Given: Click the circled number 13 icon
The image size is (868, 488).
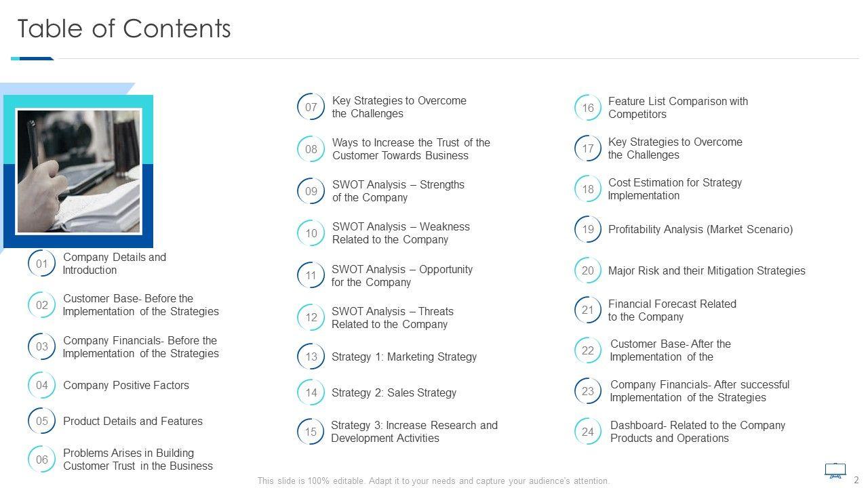Looking at the screenshot, I should [311, 357].
